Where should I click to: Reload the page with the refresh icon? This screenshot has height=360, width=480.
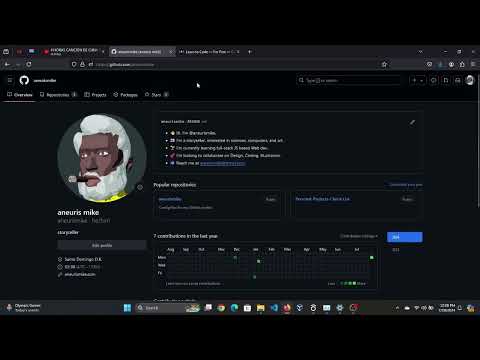pyautogui.click(x=29, y=64)
